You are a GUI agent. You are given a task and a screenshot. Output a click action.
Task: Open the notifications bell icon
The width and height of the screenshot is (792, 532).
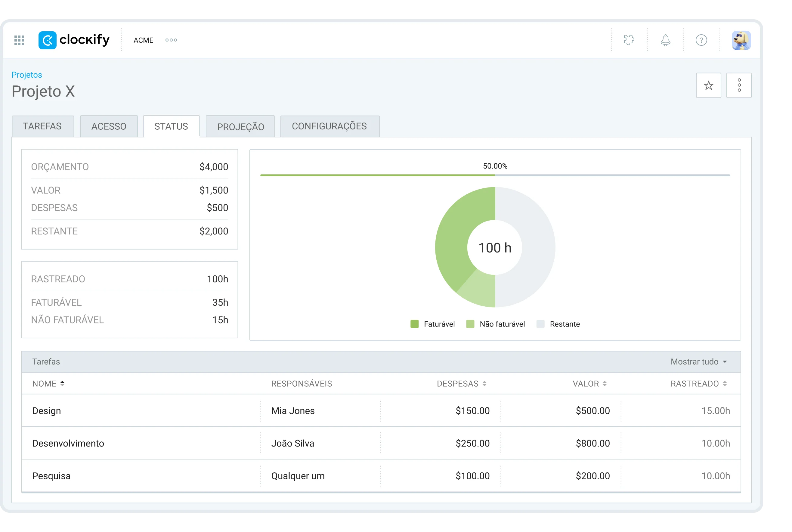665,40
